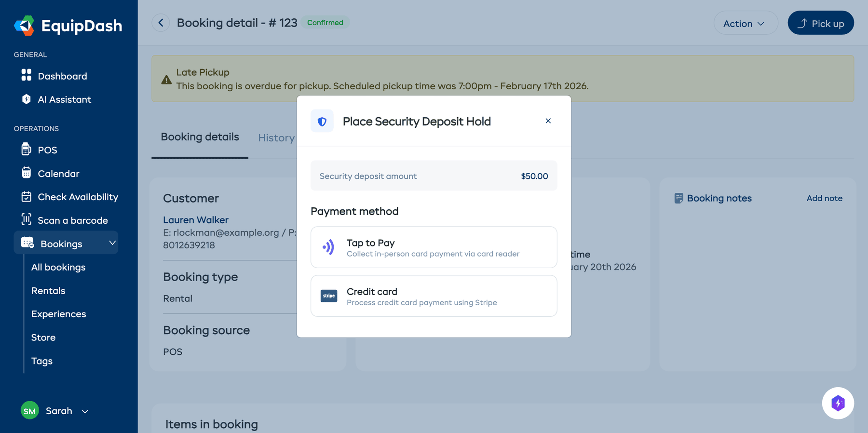Image resolution: width=868 pixels, height=433 pixels.
Task: Click the Pick up button
Action: 821,23
